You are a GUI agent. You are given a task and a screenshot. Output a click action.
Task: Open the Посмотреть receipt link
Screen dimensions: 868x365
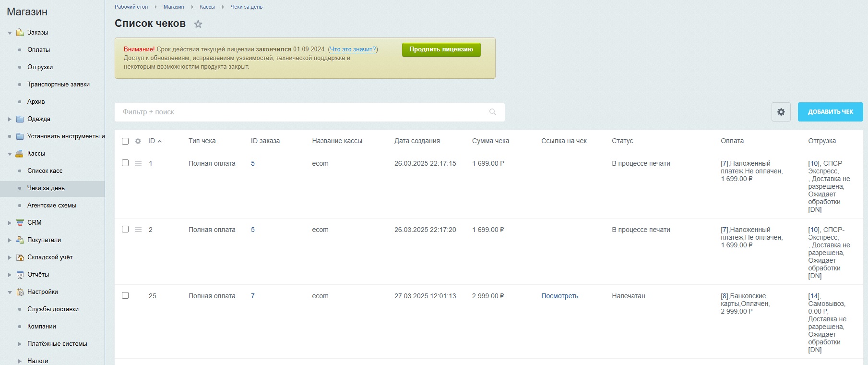[559, 296]
